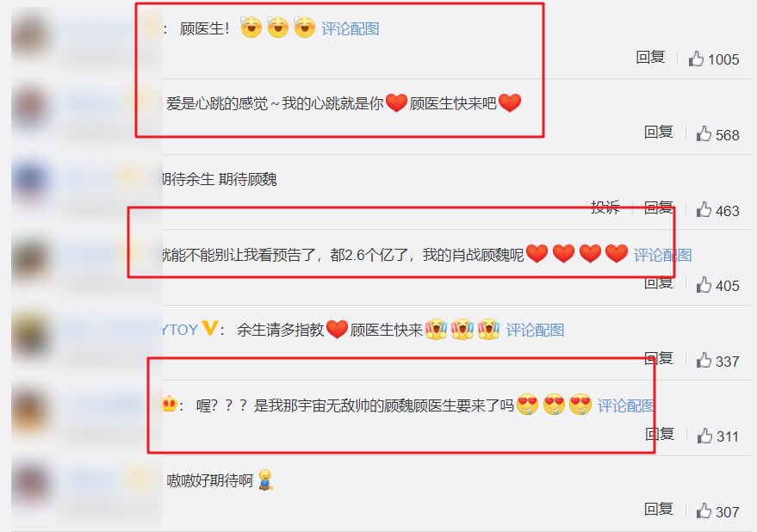Open 评论配图 link in 2.6个亿 comment

click(662, 255)
